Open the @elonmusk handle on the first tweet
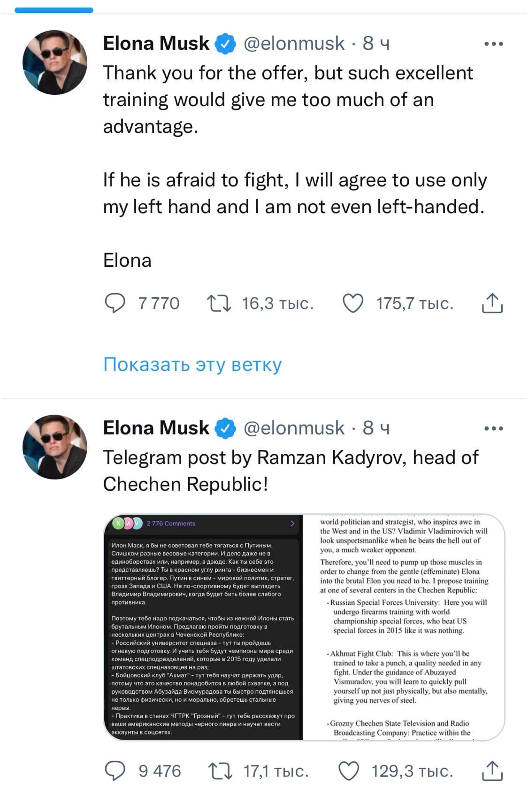 click(294, 44)
